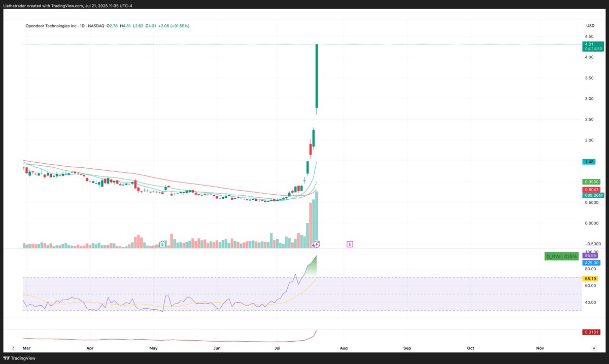Click the 60.00 RSI axis label
609x364 pixels.
[590, 286]
